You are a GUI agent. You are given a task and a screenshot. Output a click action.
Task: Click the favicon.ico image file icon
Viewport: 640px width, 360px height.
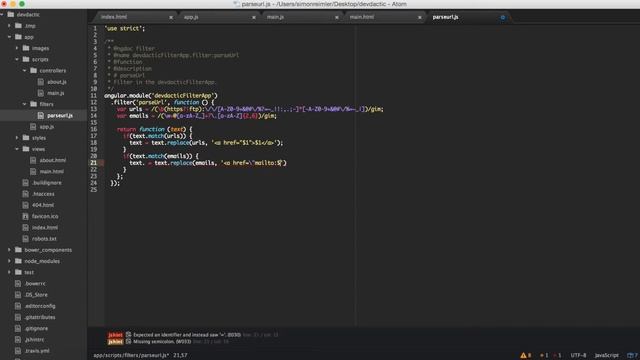click(25, 216)
